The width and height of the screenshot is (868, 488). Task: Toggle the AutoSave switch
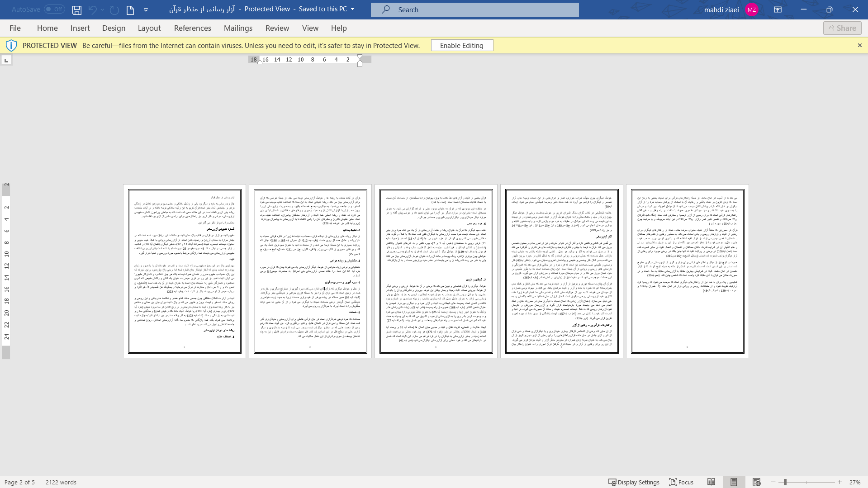click(x=54, y=9)
